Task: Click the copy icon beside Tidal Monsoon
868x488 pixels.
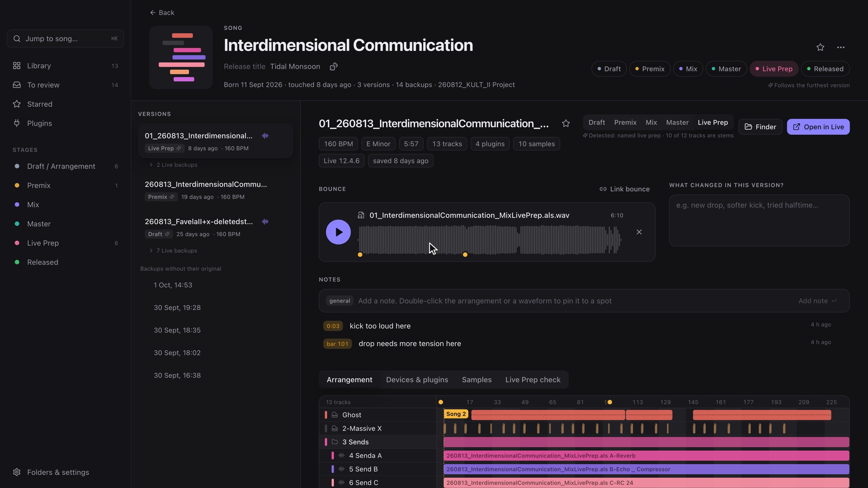Action: (x=333, y=67)
